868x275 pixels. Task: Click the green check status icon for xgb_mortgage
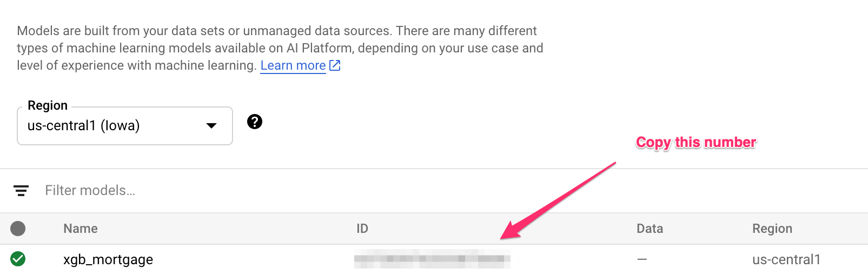click(18, 259)
